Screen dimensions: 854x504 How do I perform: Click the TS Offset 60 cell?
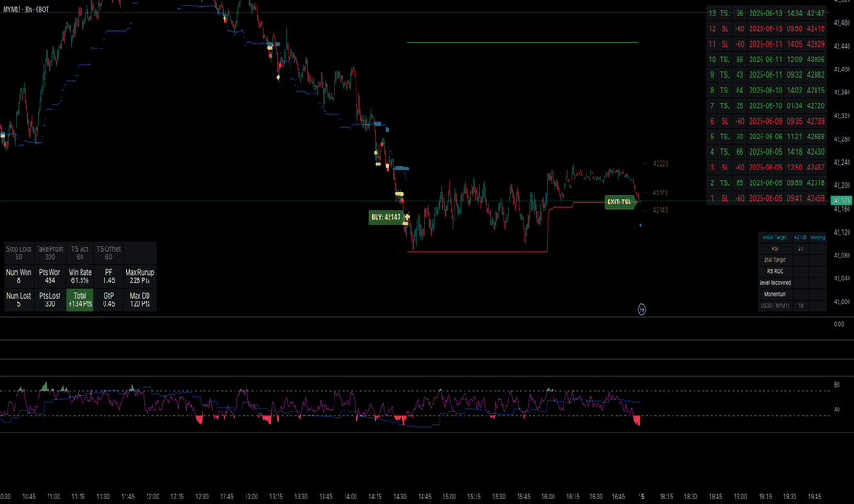click(x=108, y=253)
